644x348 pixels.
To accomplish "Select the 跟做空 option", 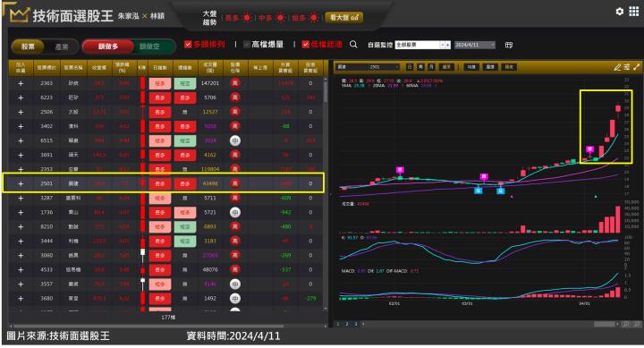I will coord(150,47).
